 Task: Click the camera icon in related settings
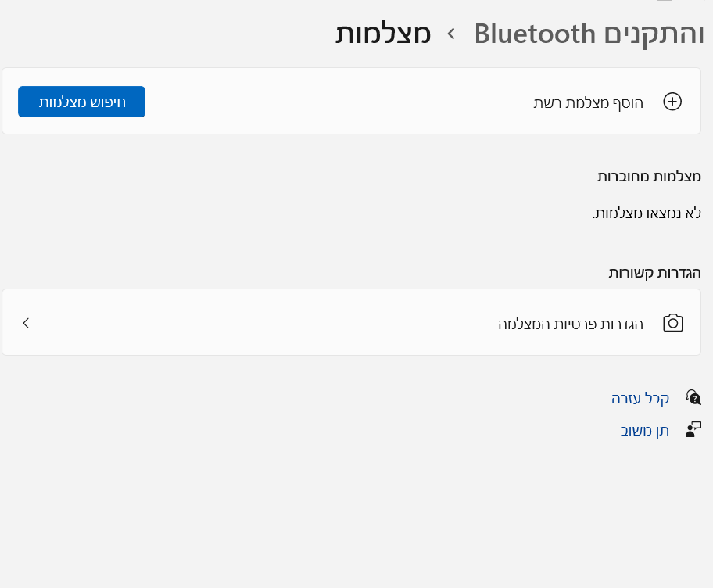[672, 323]
